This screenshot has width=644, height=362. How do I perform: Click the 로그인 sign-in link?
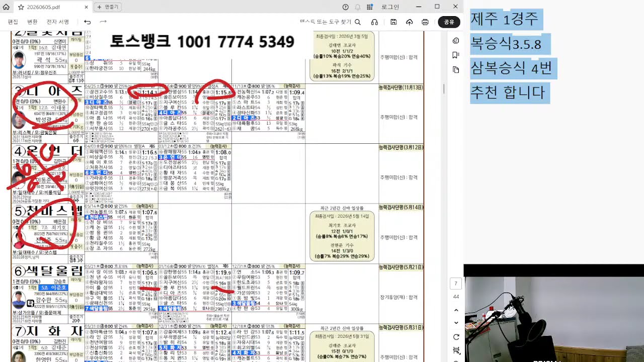tap(390, 7)
